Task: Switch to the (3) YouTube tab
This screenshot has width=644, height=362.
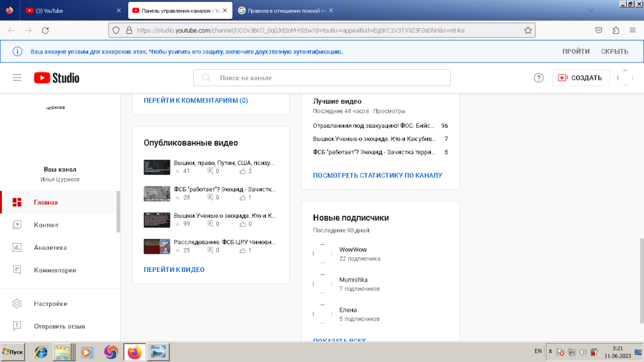Action: [x=69, y=11]
